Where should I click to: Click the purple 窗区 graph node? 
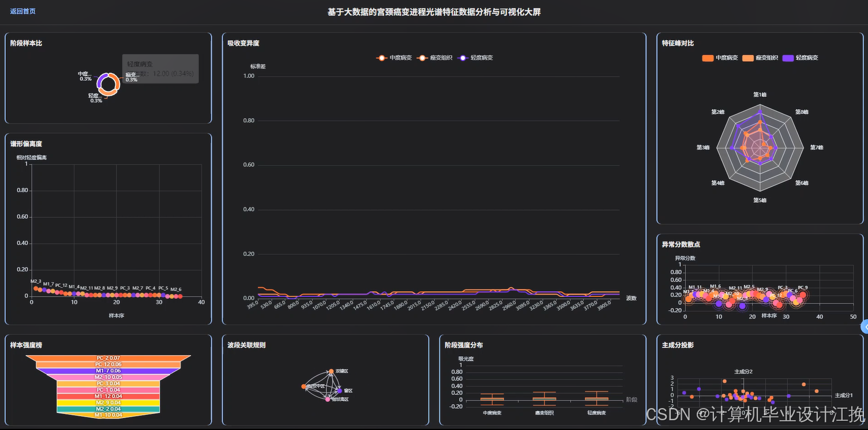click(339, 390)
